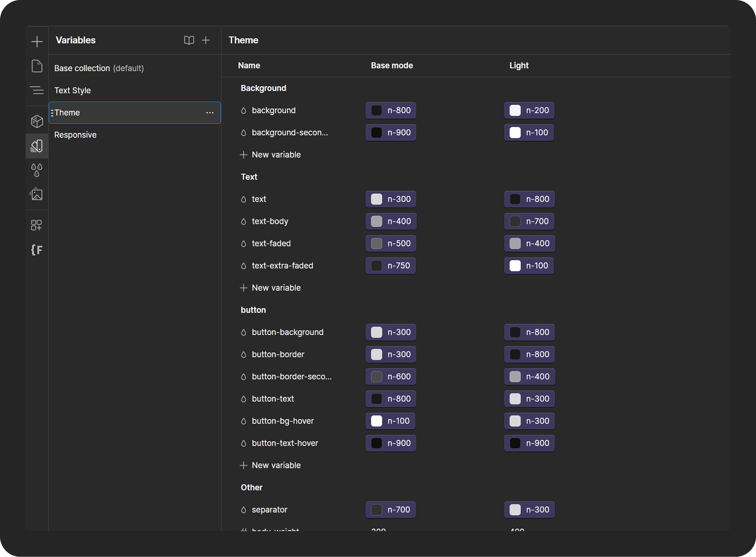Open the Apps grid icon
Screen dimensions: 756x557
tap(37, 225)
